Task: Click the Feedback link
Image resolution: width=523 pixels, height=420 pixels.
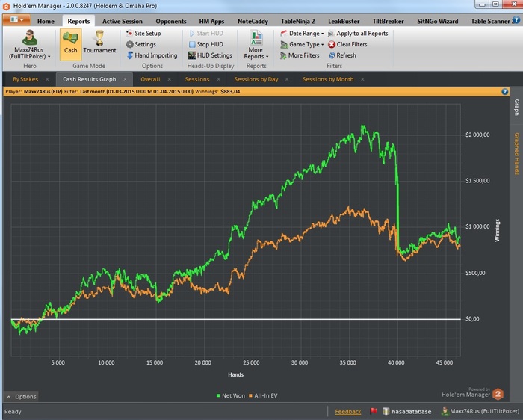Action: point(348,412)
